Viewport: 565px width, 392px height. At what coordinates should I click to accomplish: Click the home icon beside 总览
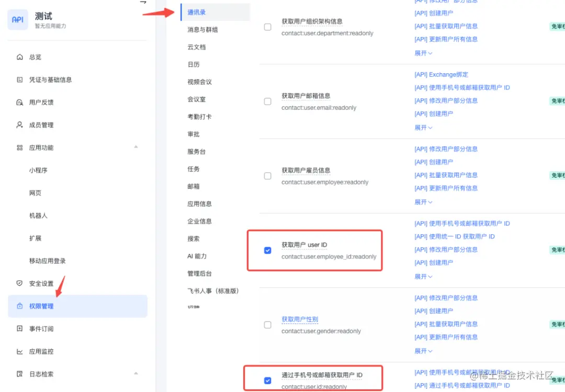[x=20, y=57]
